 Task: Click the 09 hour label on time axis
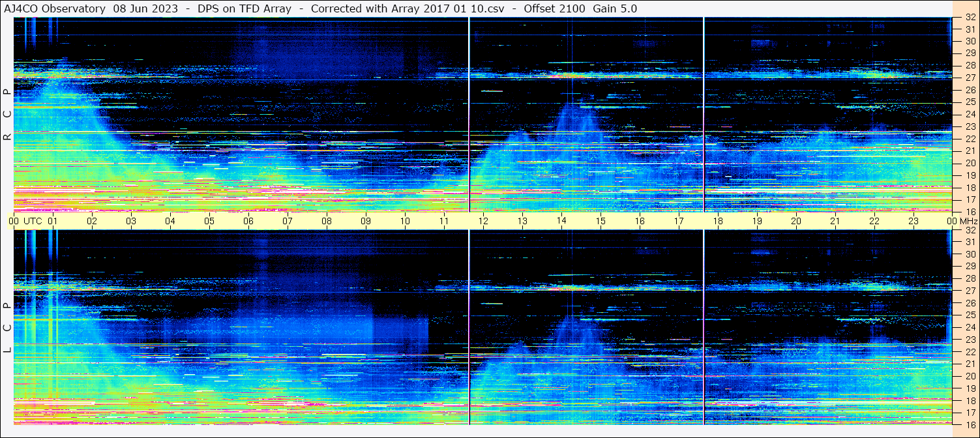(366, 221)
